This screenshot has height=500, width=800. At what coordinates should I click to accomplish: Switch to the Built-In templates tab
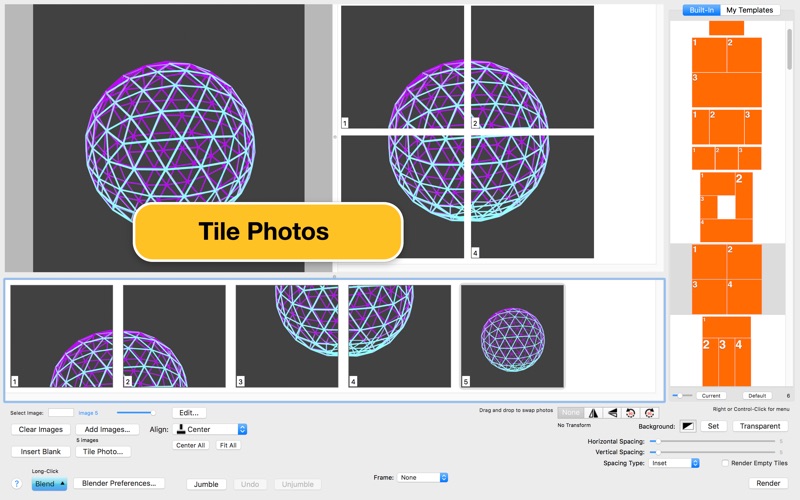702,10
